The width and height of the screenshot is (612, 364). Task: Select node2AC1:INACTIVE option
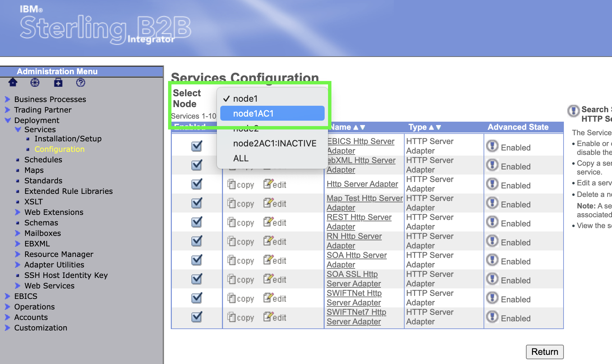tap(272, 143)
